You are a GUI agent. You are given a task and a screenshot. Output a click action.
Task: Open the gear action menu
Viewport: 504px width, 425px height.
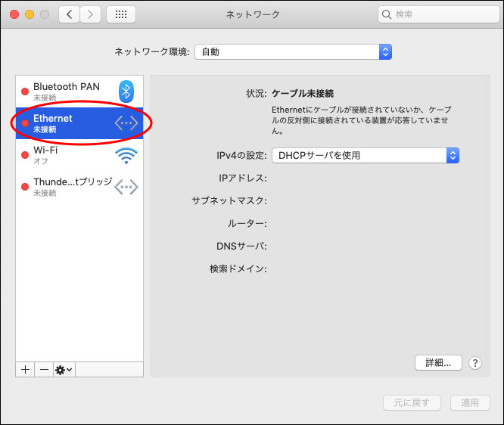(x=64, y=370)
